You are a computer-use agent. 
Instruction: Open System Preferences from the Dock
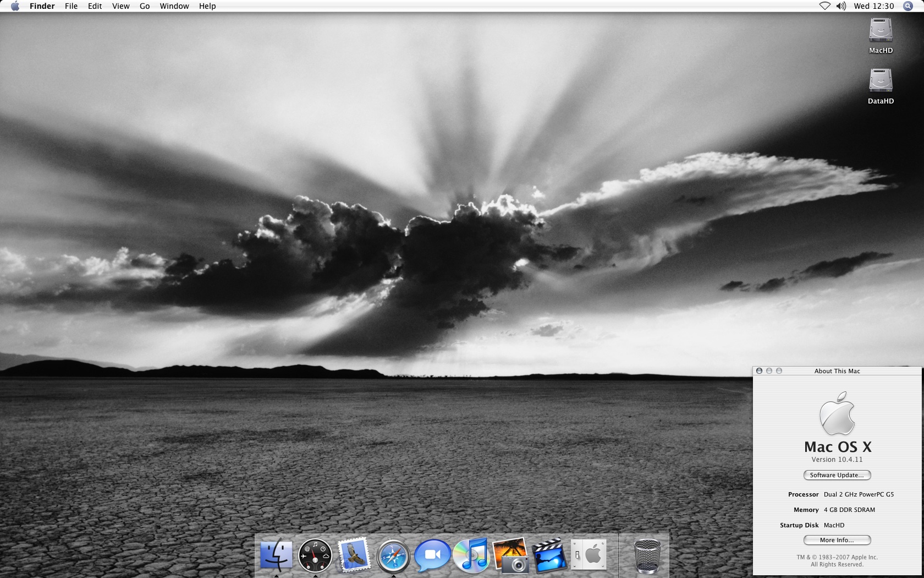pyautogui.click(x=588, y=555)
